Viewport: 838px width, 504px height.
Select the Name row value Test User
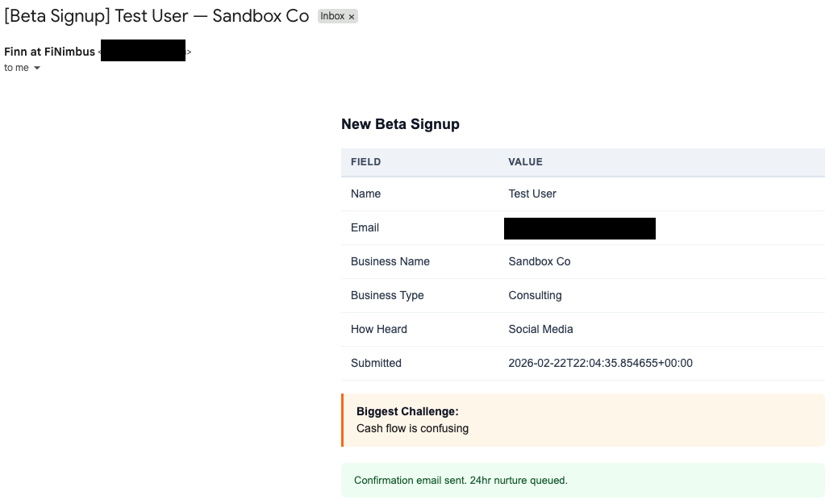click(x=531, y=194)
